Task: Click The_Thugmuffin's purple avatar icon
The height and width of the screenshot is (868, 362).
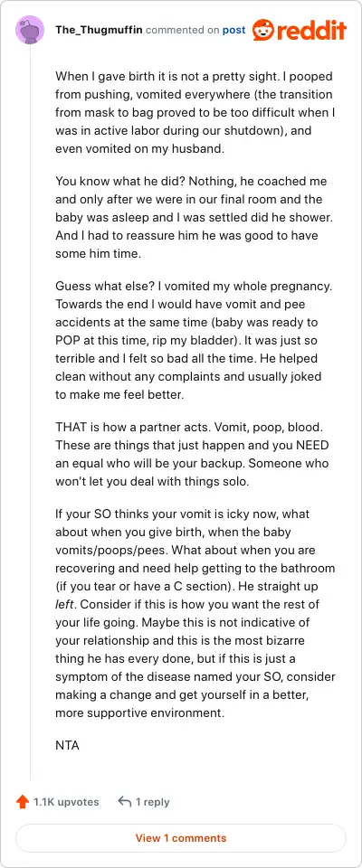Action: (30, 30)
